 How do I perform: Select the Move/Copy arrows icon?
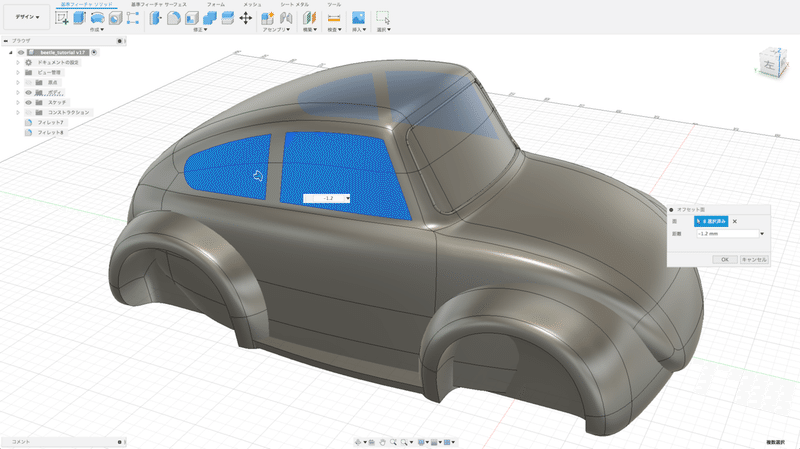pyautogui.click(x=245, y=18)
